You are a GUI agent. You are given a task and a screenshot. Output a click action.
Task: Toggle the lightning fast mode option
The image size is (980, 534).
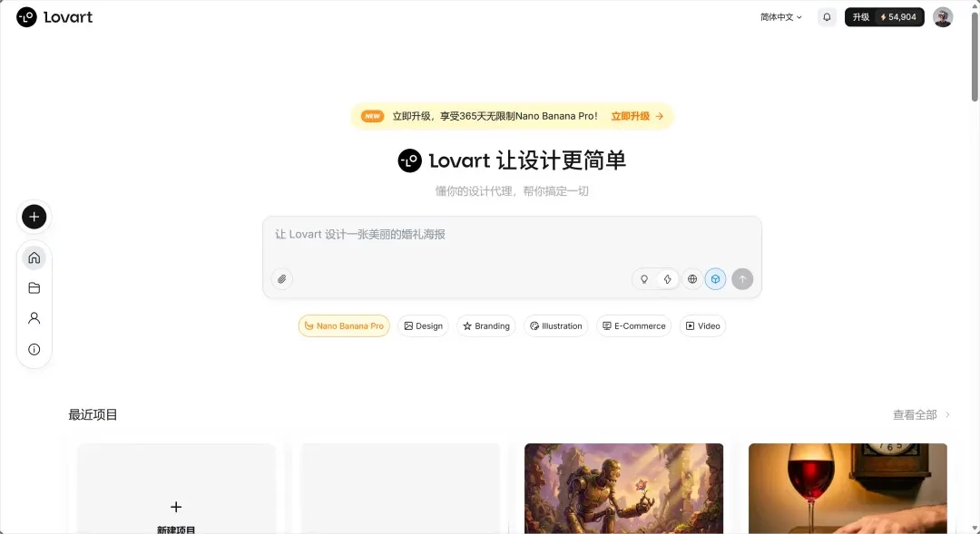tap(667, 278)
